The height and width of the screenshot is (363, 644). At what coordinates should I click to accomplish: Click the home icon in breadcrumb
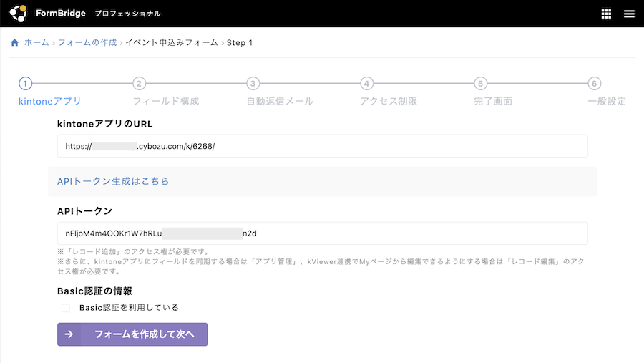click(14, 43)
